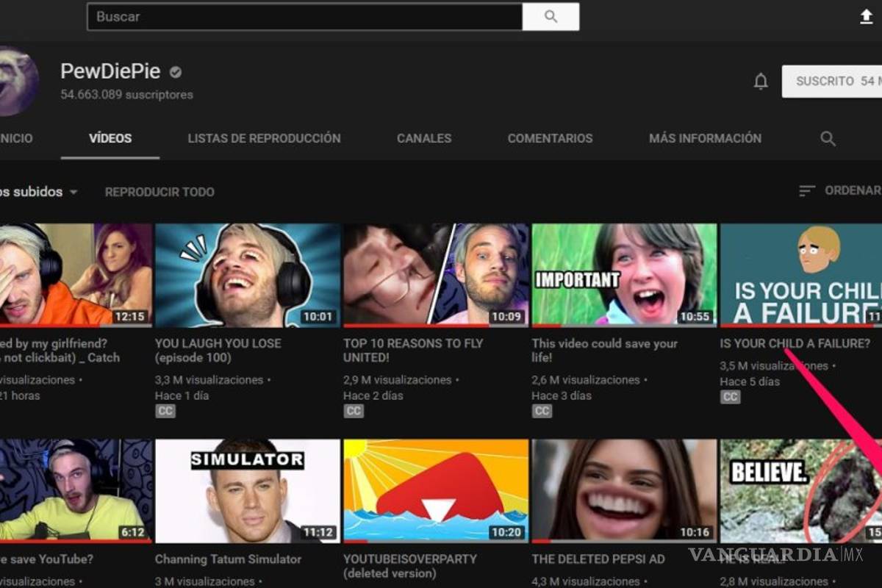Open THE DELETED PEPSI AD video title
The image size is (882, 588).
(598, 559)
